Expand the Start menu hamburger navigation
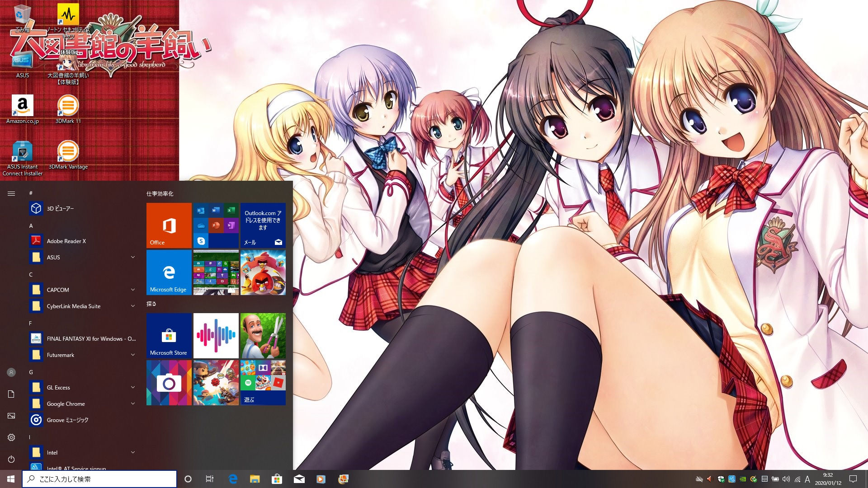The image size is (868, 488). [11, 193]
